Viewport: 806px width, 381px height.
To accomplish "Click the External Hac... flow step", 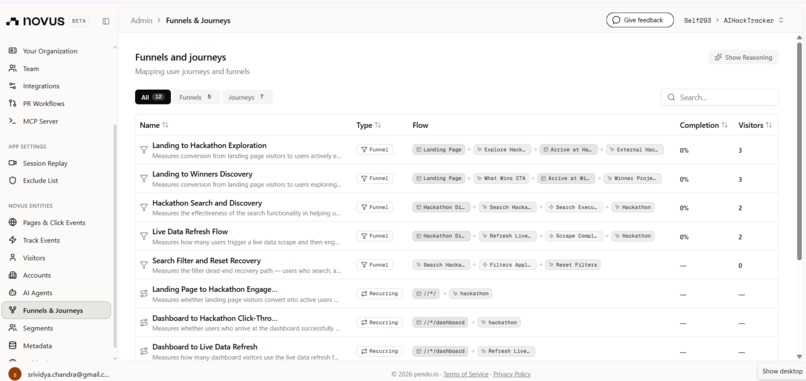I will 635,150.
